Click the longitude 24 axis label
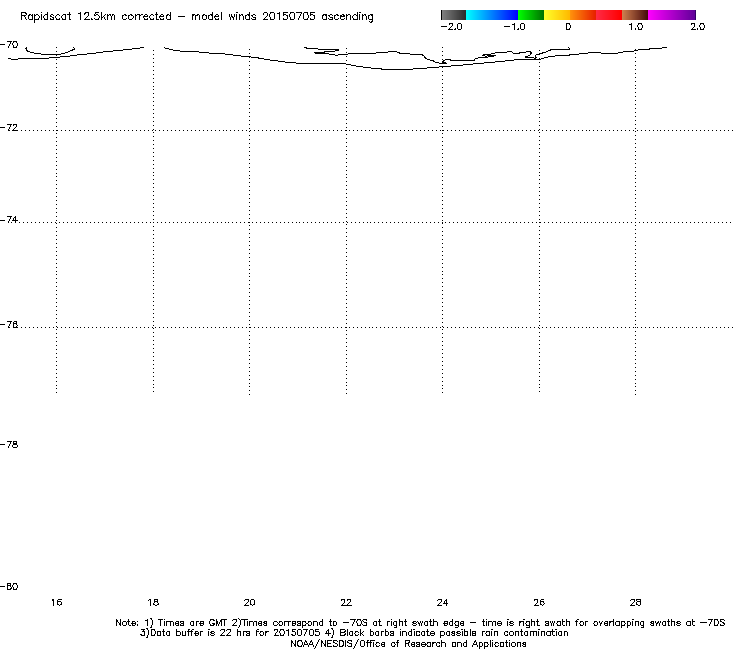Viewport: 740px width, 650px height. click(442, 603)
